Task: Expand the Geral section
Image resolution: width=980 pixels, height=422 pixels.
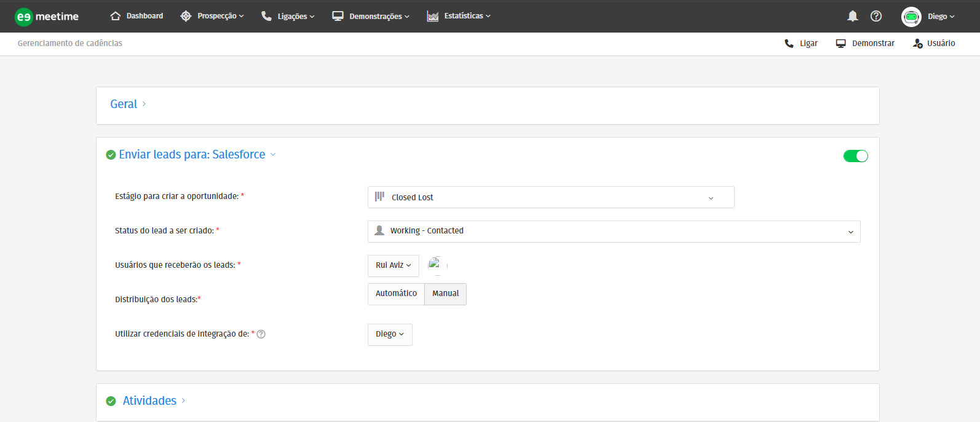Action: (x=128, y=104)
